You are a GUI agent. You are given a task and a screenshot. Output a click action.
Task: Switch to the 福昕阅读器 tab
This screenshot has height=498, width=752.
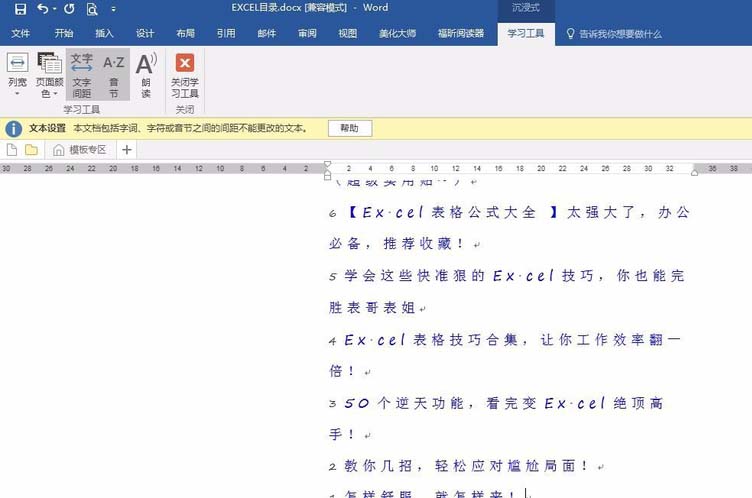(461, 34)
